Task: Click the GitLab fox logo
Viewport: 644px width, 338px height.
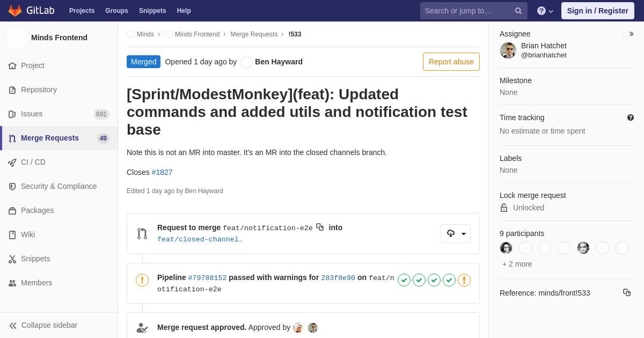Action: tap(15, 11)
